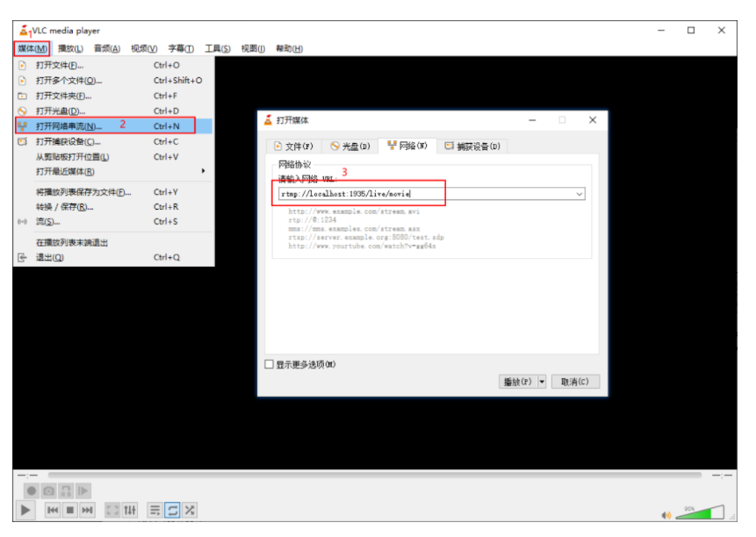Click the playback seek bar
The image size is (756, 537).
[x=375, y=476]
